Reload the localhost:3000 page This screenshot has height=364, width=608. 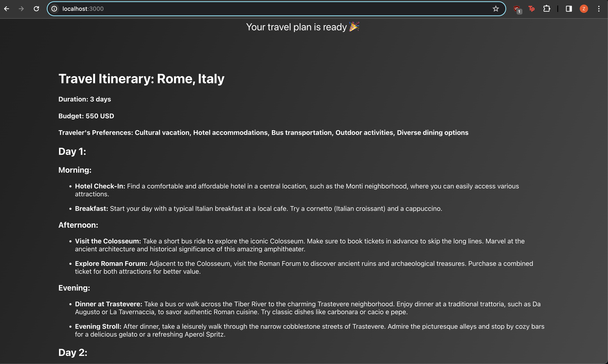pyautogui.click(x=36, y=9)
